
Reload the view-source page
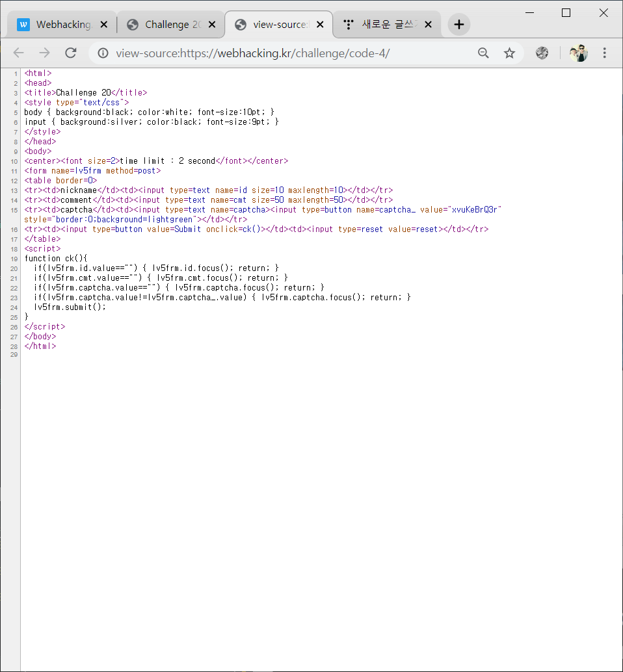[x=71, y=53]
